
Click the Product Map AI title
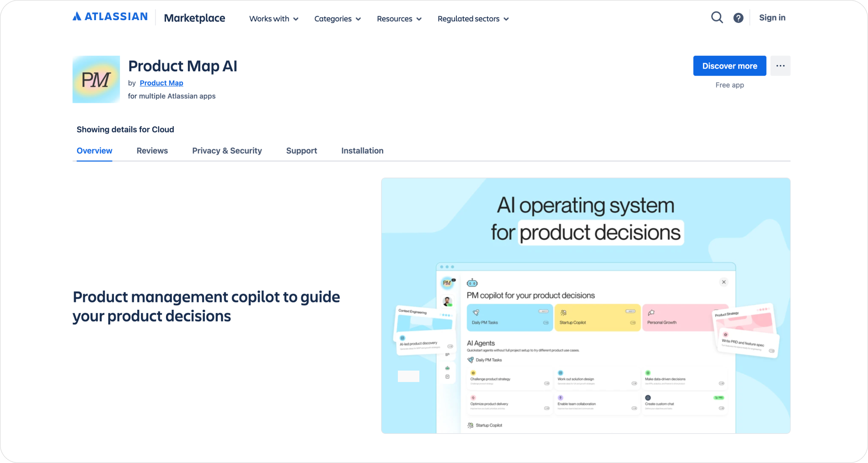[182, 66]
